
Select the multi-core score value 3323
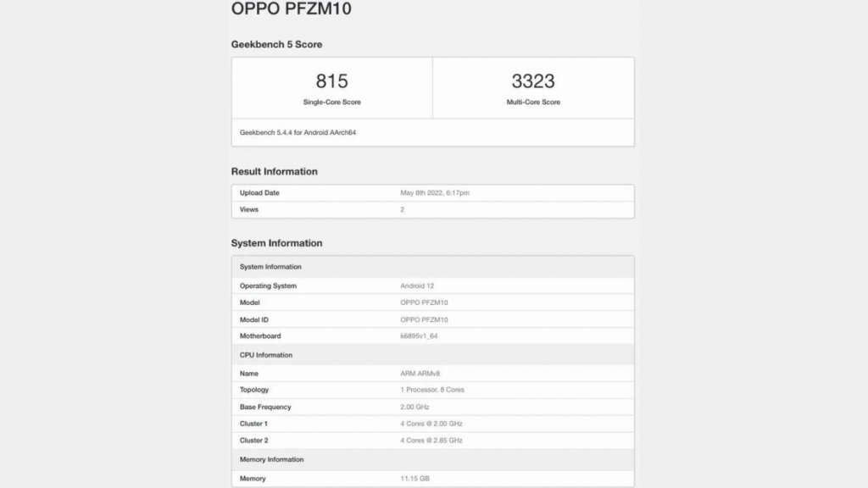coord(533,81)
